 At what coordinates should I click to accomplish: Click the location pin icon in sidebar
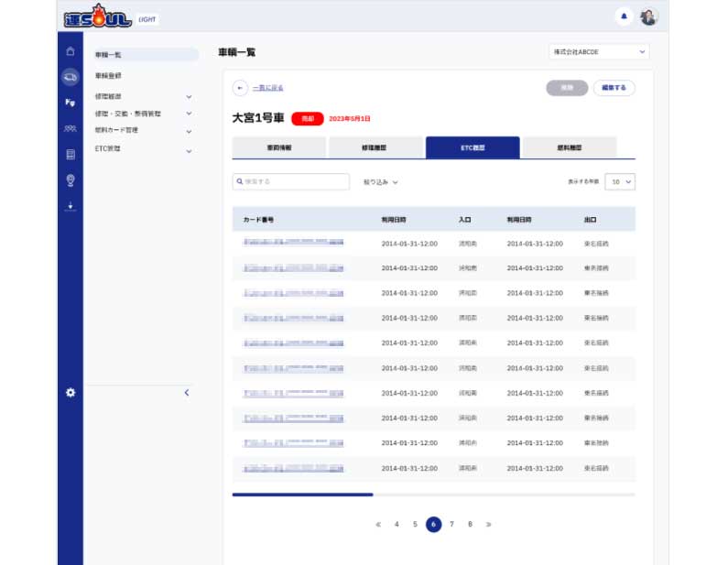71,180
